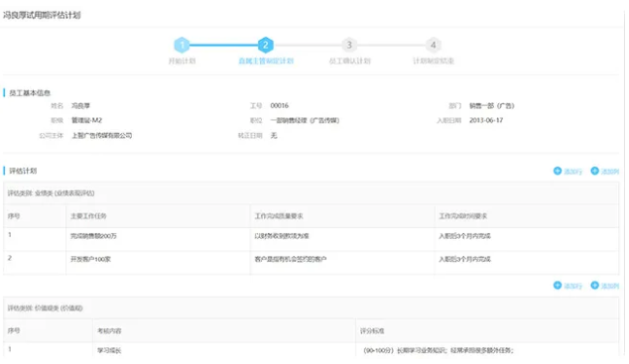Image resolution: width=629 pixels, height=364 pixels.
Task: Click step 1 hexagon icon 开始计划
Action: [182, 45]
